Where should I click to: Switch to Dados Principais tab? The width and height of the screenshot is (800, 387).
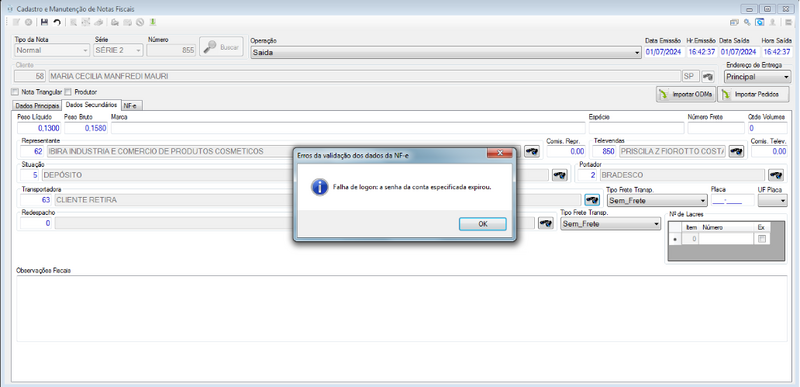[37, 106]
